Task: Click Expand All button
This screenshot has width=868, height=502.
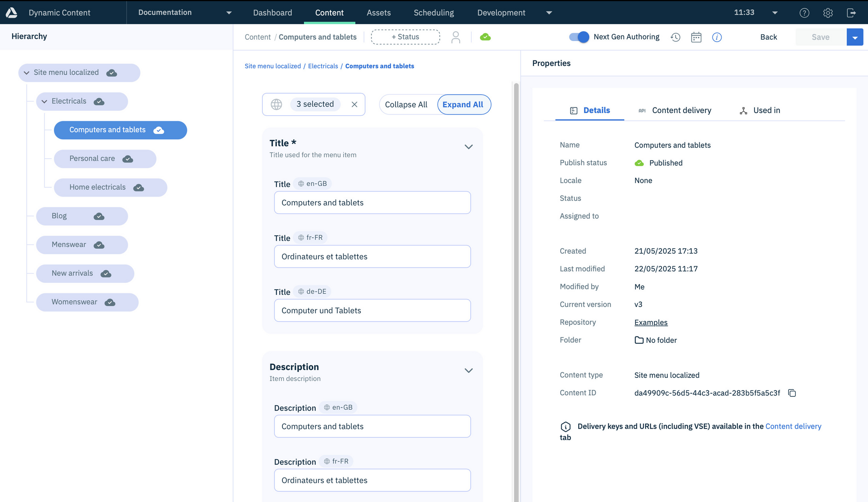Action: 463,105
